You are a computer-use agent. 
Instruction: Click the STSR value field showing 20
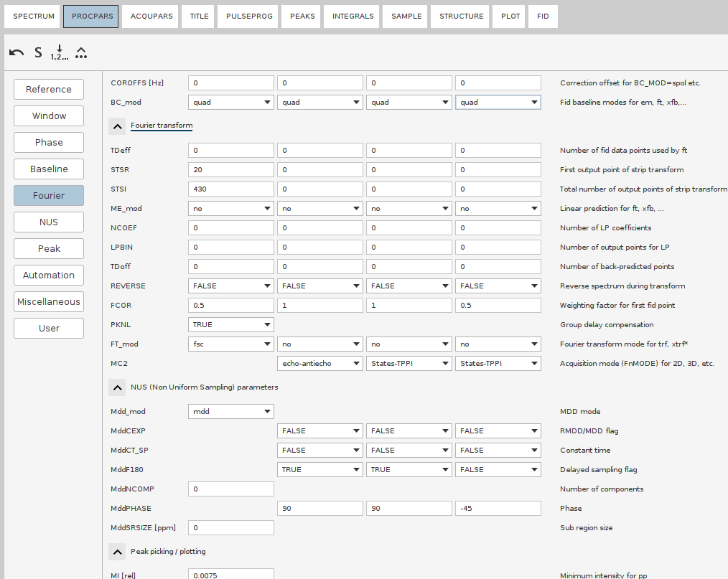pos(230,169)
